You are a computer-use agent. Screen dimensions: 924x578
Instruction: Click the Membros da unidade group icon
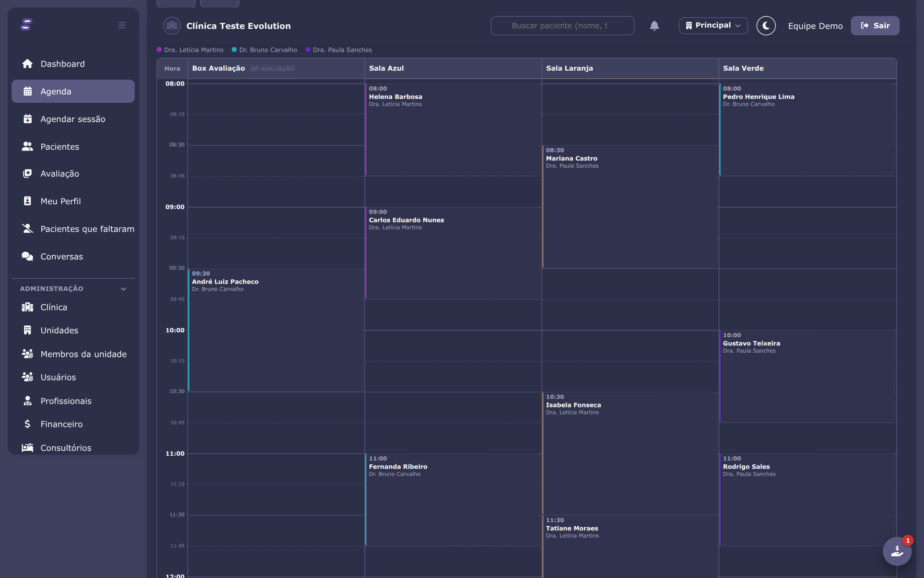click(28, 354)
